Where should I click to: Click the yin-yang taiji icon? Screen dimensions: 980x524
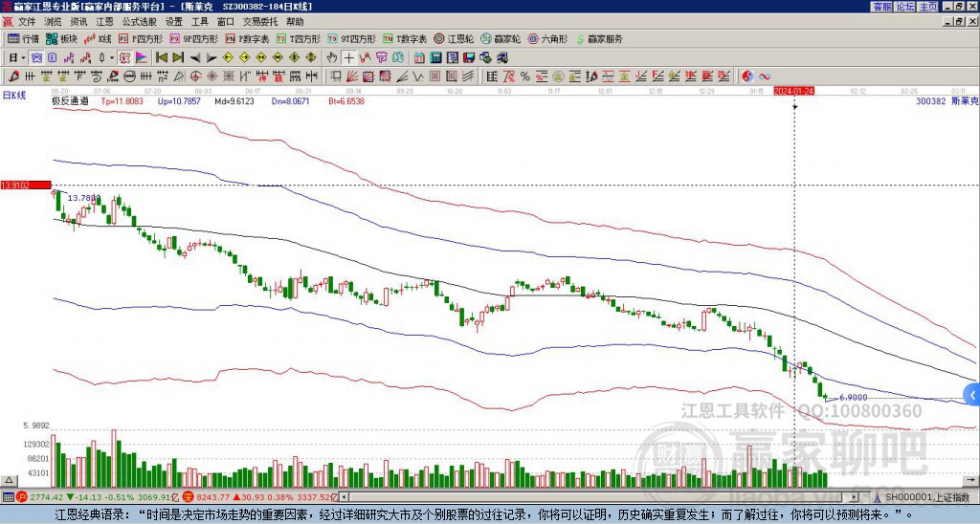pyautogui.click(x=747, y=76)
